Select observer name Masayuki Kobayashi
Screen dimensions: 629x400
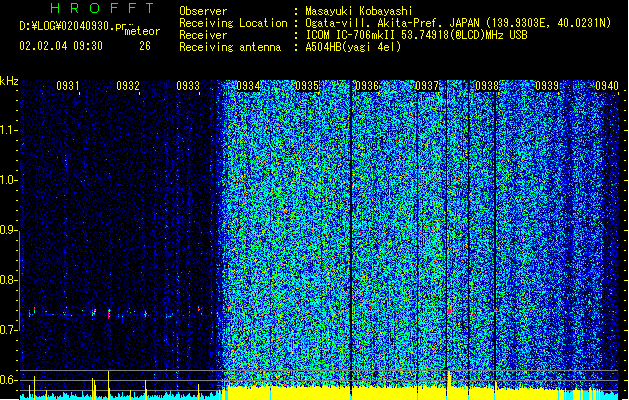tap(359, 11)
